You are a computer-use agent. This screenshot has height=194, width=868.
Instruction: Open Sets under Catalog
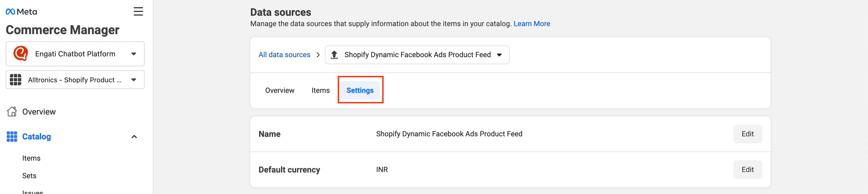pyautogui.click(x=29, y=176)
